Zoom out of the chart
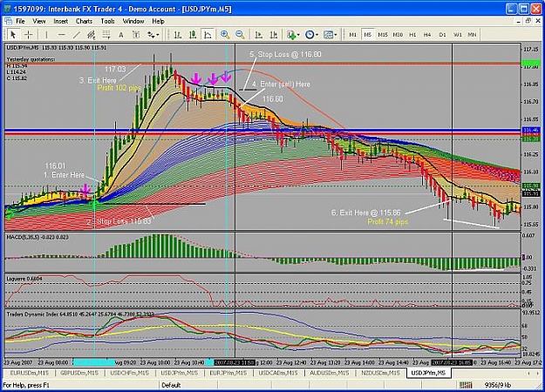Viewport: 545px width, 392px height. 240,35
